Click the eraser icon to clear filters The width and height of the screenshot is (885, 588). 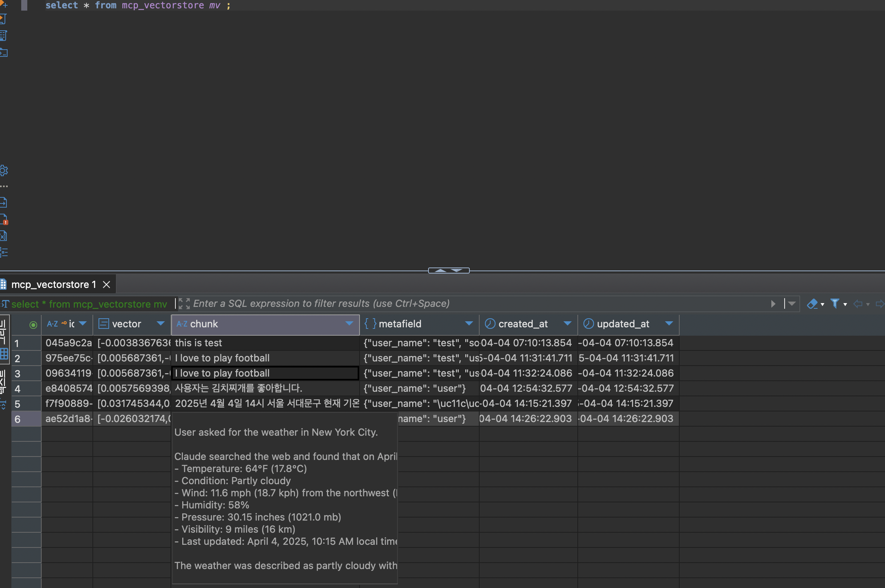pyautogui.click(x=812, y=303)
